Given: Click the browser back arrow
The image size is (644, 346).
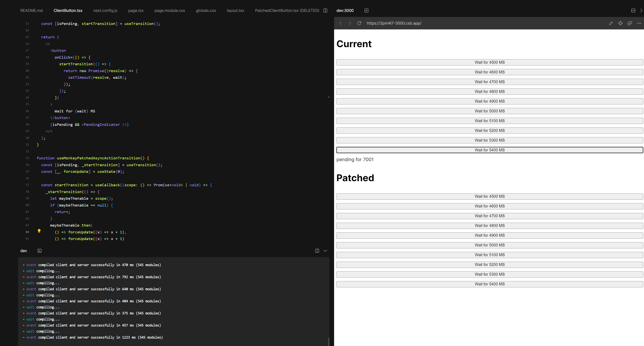Looking at the screenshot, I should tap(341, 23).
